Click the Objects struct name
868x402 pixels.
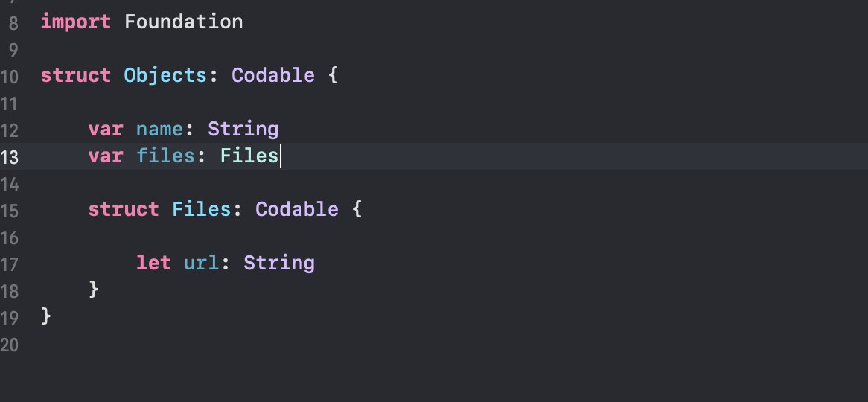[165, 75]
